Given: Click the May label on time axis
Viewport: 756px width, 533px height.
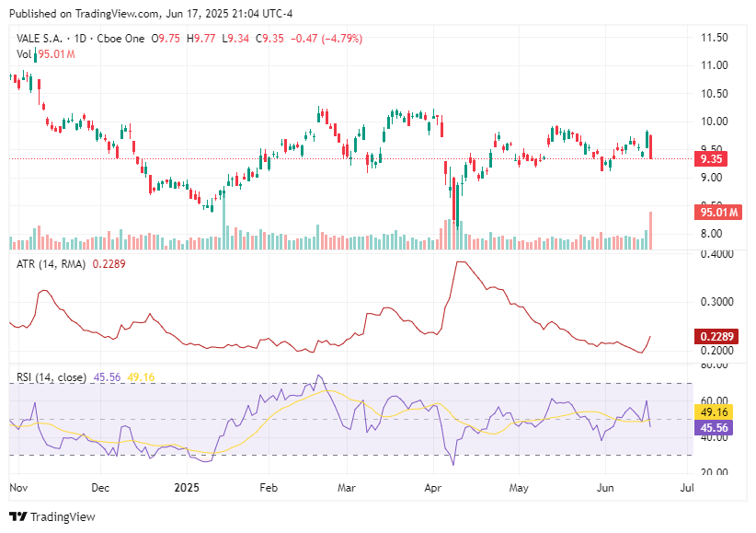Looking at the screenshot, I should pyautogui.click(x=519, y=488).
